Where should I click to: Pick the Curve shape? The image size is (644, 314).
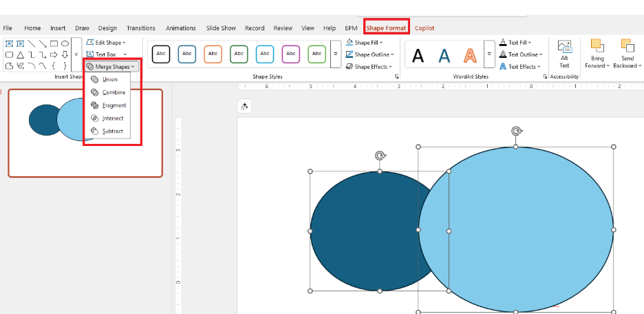(x=42, y=65)
